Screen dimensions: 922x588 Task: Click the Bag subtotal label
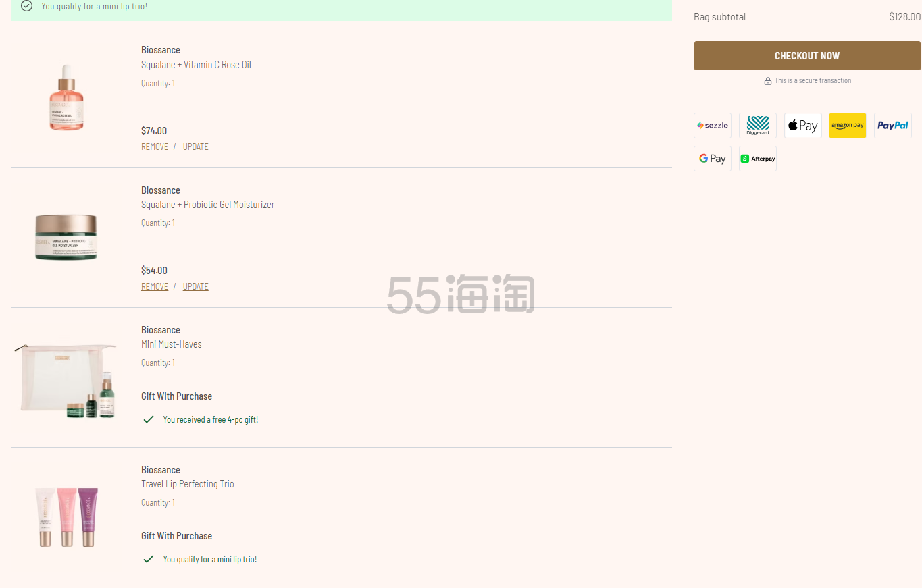point(720,17)
